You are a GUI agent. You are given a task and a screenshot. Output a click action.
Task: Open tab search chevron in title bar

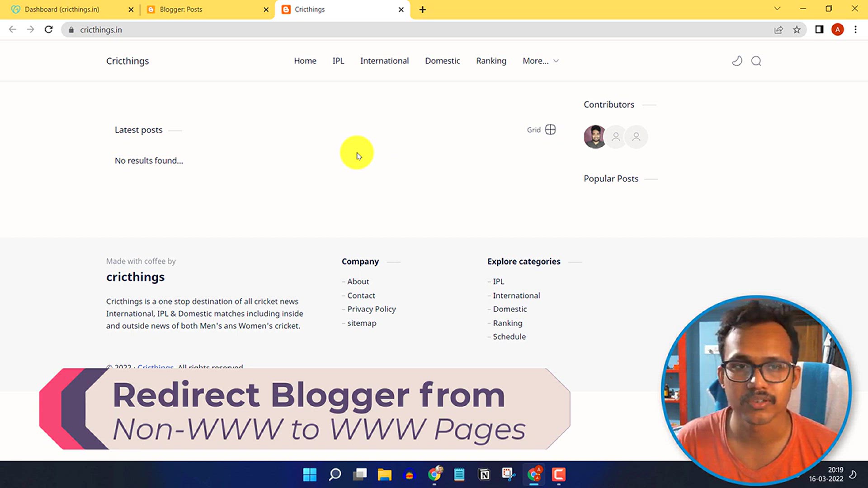click(x=777, y=9)
